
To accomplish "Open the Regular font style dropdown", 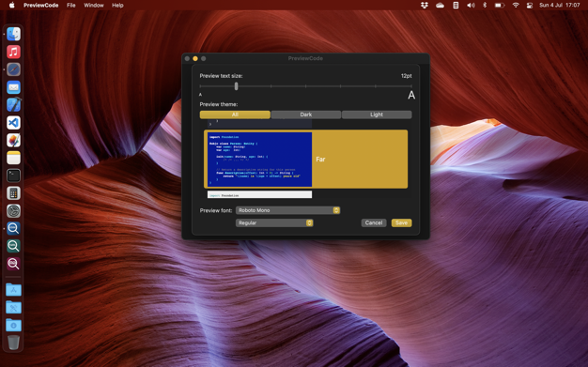I will click(274, 222).
